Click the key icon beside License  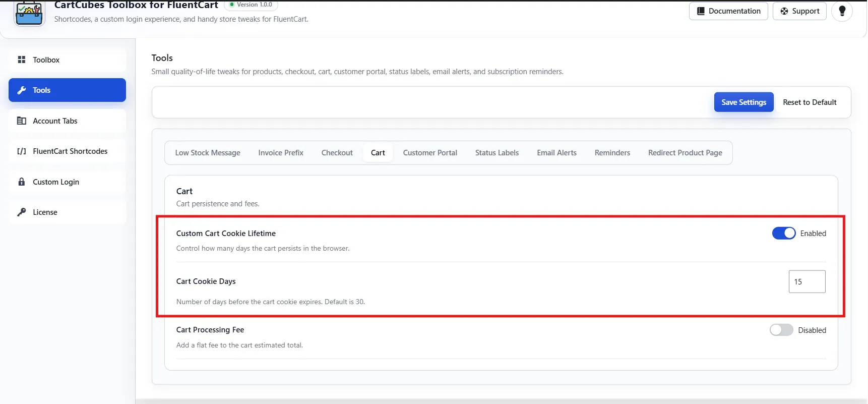pyautogui.click(x=22, y=212)
